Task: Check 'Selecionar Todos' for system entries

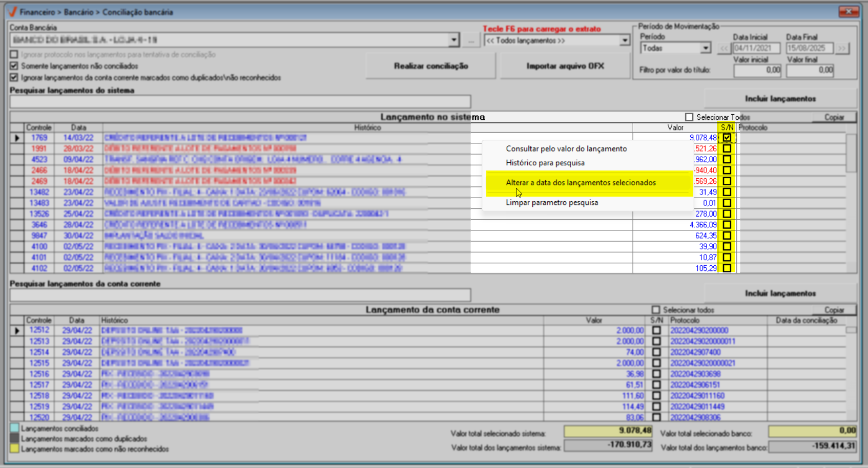Action: (x=689, y=117)
